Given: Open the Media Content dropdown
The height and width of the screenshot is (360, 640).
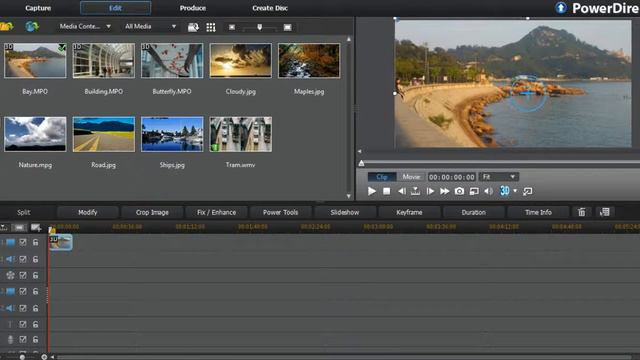Looking at the screenshot, I should [x=85, y=27].
